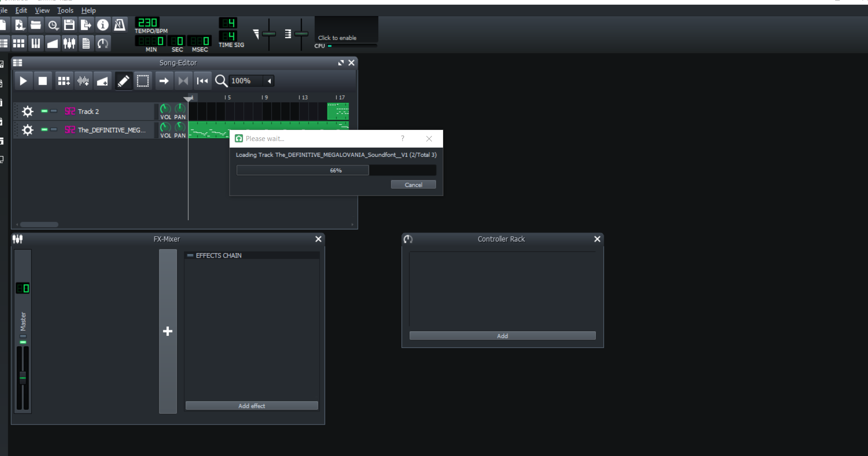Show the Automation Editor using the ramp icon
Image resolution: width=868 pixels, height=456 pixels.
pyautogui.click(x=52, y=43)
